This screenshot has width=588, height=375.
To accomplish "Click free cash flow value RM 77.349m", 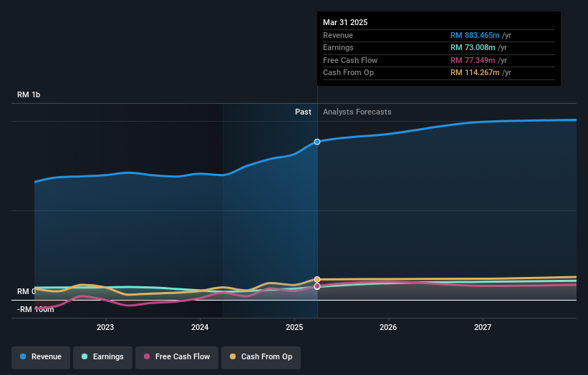I will tap(473, 60).
